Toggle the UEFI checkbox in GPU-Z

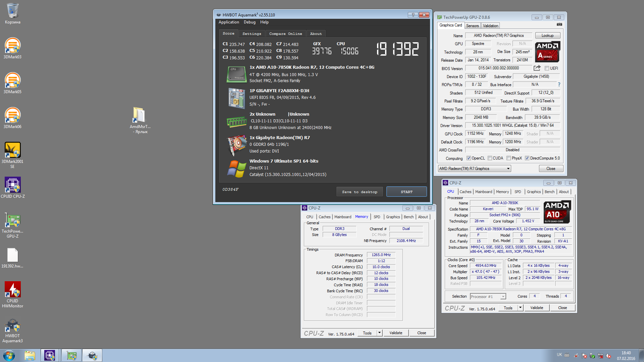pyautogui.click(x=547, y=68)
